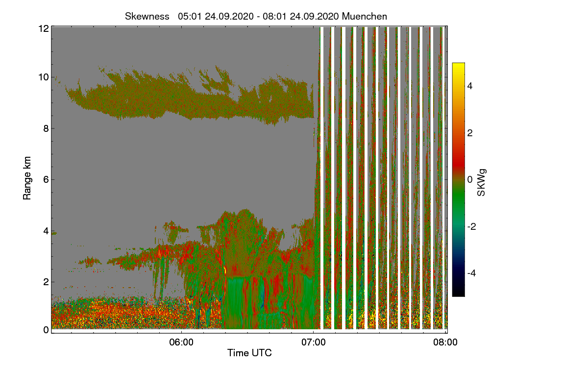
Task: Click the range axis label 0
Action: (x=46, y=330)
